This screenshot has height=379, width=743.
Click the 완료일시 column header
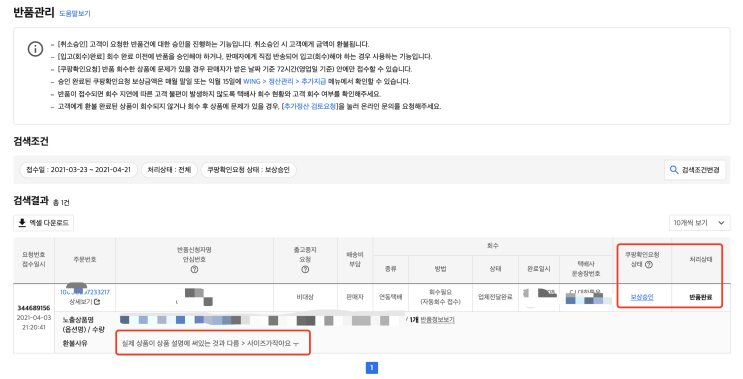tap(539, 269)
